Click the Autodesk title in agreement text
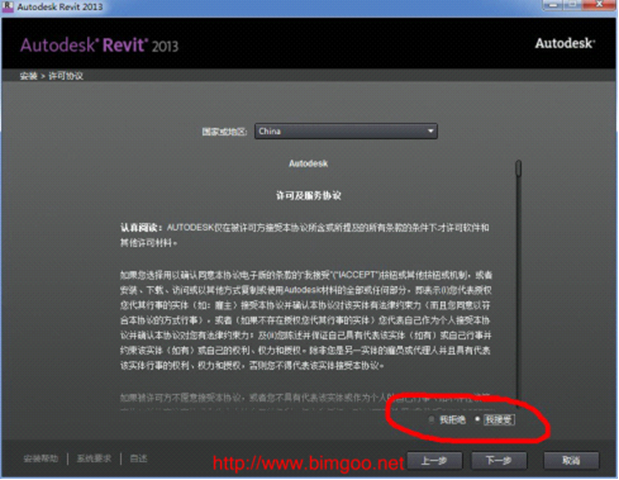The height and width of the screenshot is (480, 619). (308, 163)
